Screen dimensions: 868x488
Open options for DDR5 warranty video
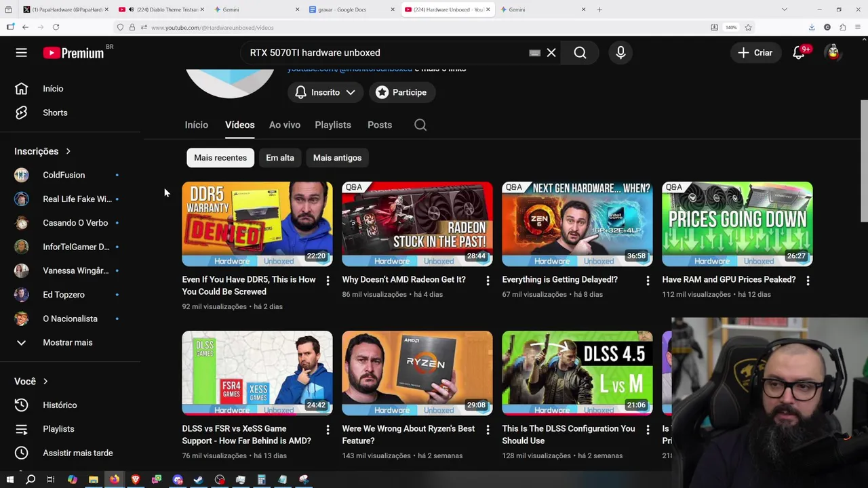pos(328,280)
